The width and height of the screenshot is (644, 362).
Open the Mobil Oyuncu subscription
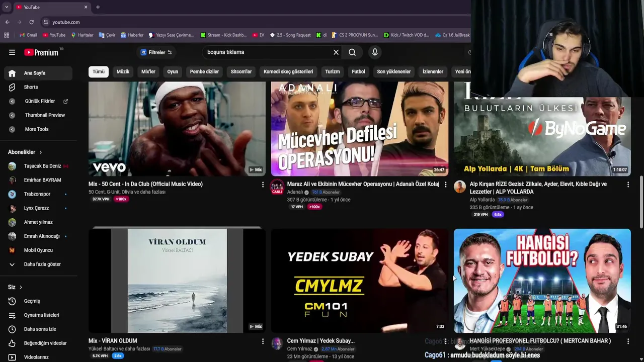pos(38,250)
